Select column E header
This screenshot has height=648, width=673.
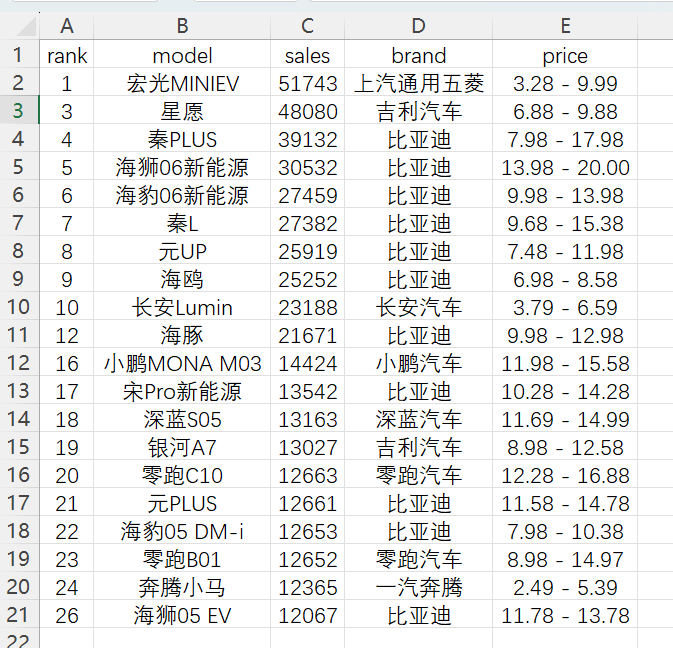click(565, 26)
